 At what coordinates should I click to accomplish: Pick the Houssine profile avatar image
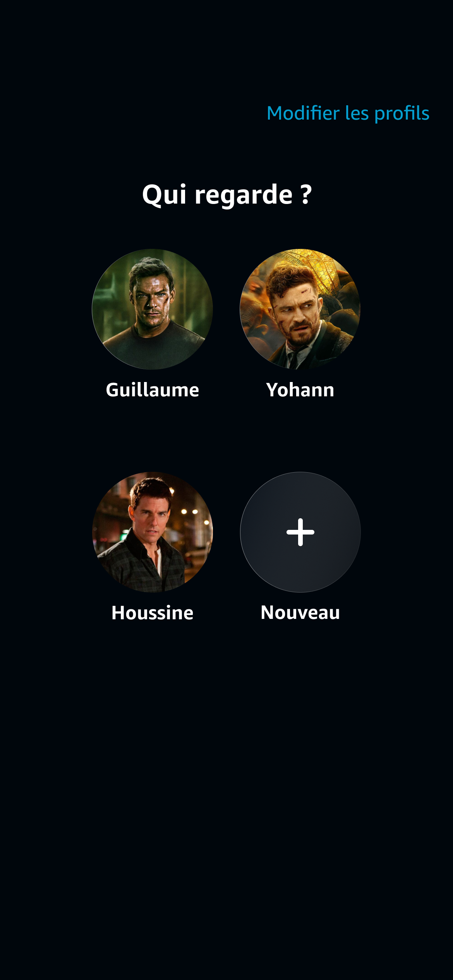(152, 532)
